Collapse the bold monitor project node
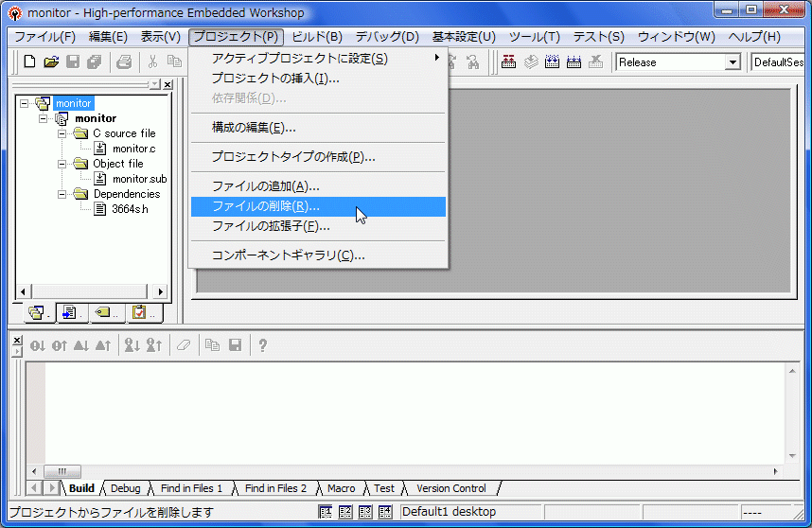This screenshot has height=528, width=812. (43, 118)
